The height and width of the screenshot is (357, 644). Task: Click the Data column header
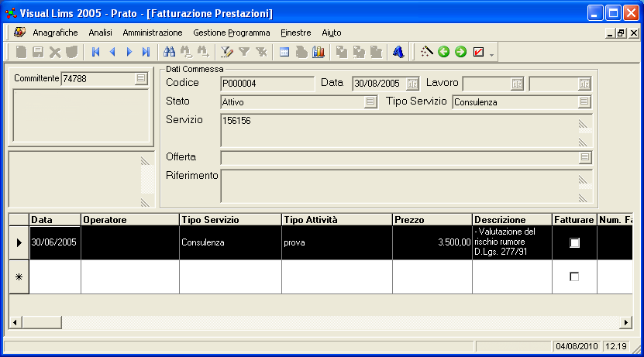[54, 219]
